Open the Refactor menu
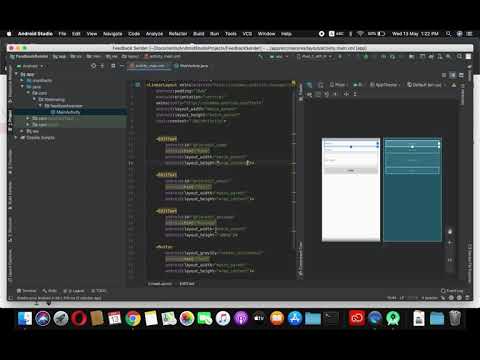480x360 pixels. point(178,34)
